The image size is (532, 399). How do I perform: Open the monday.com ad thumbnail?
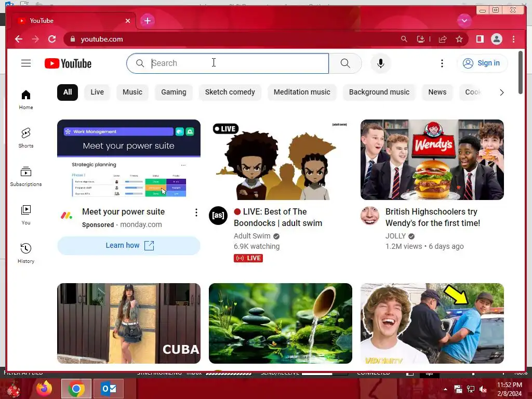129,159
